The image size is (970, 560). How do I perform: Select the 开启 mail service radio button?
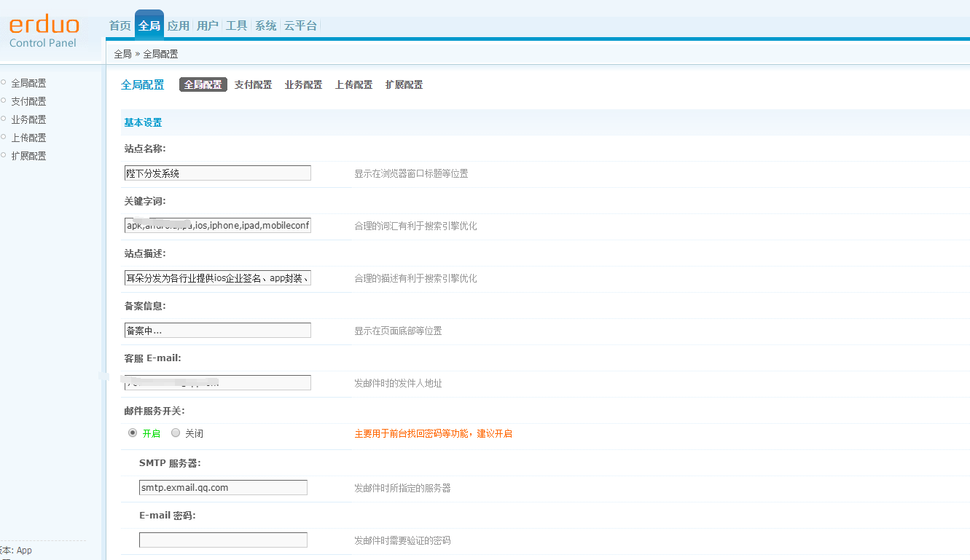(x=133, y=433)
